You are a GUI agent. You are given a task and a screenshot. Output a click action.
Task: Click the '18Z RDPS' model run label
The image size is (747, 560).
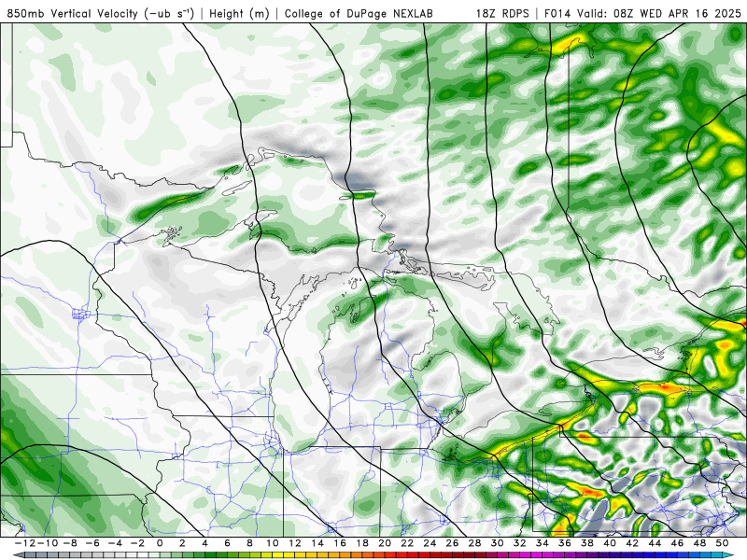pyautogui.click(x=502, y=13)
